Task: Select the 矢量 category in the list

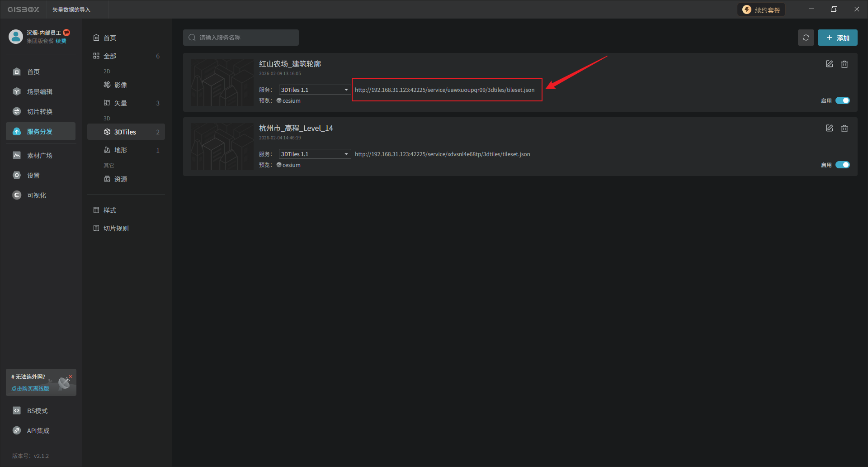Action: [120, 103]
